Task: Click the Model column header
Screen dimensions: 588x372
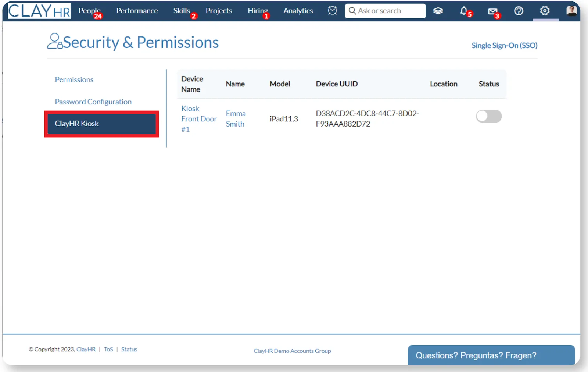Action: point(280,84)
